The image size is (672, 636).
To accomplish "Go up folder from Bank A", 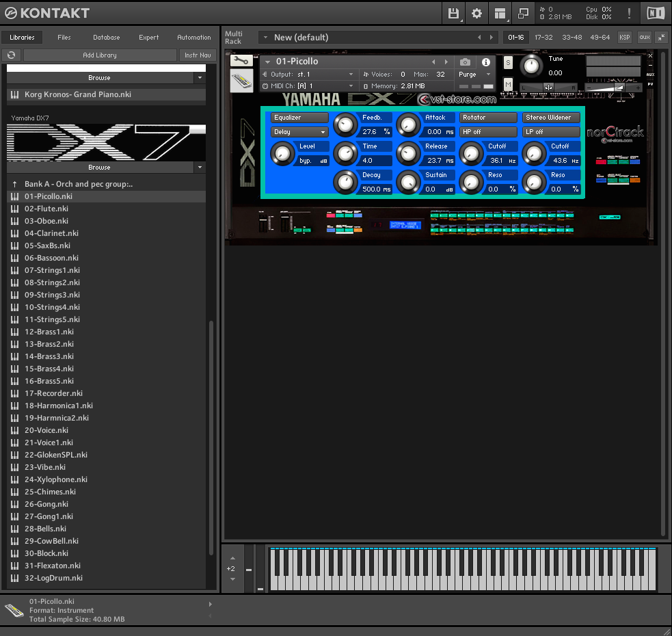I will [x=15, y=184].
